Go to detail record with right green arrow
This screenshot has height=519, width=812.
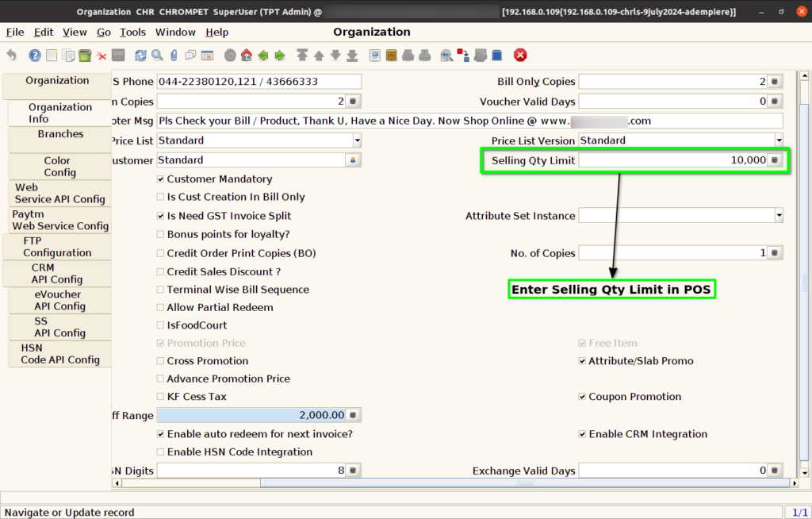(280, 55)
